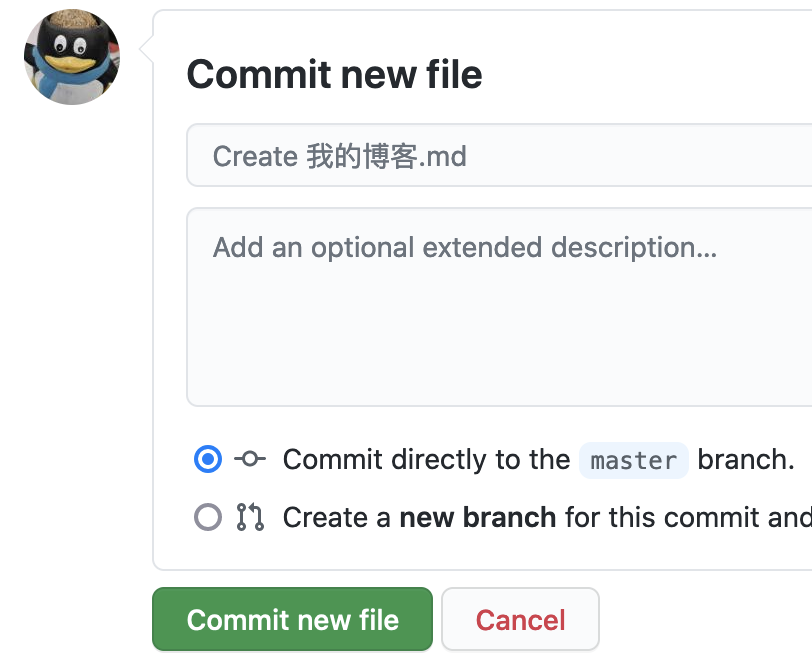Click the speech bubble pointer beside avatar
Viewport: 812px width, 662px height.
pos(147,48)
